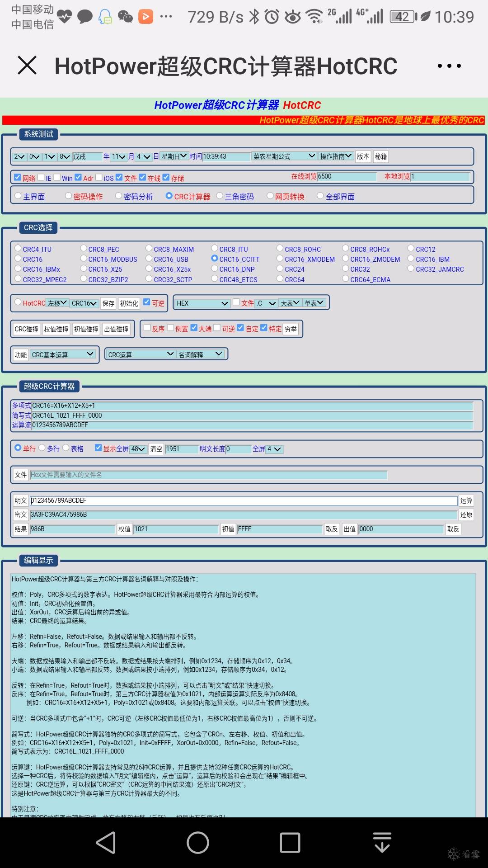Select the 主界面 radio option
Screen dimensions: 488x868
point(18,196)
